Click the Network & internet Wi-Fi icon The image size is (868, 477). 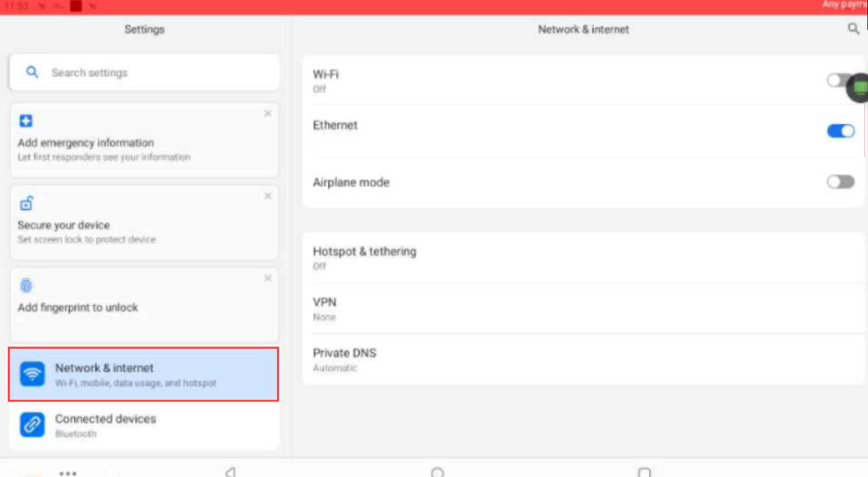coord(32,374)
